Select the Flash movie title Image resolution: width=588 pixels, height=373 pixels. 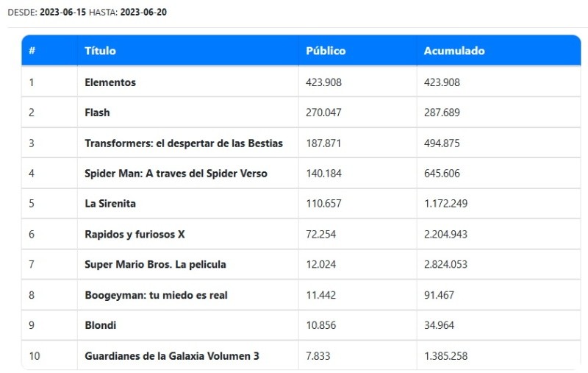(x=97, y=113)
